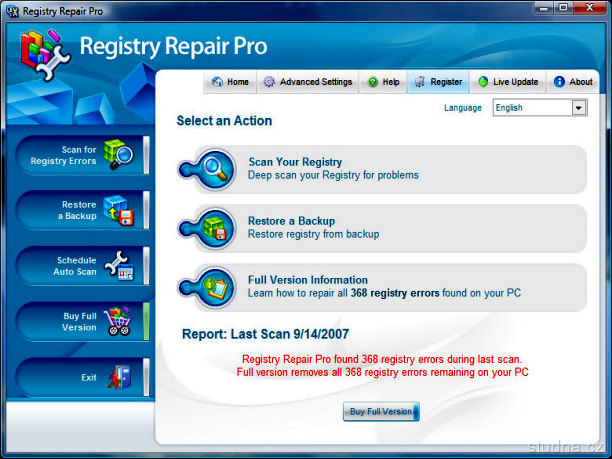Click the Exit sidebar button

[x=82, y=378]
